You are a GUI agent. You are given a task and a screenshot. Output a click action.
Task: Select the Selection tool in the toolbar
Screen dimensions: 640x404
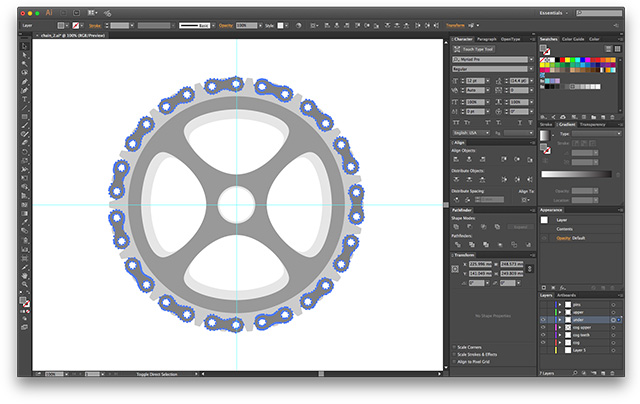(x=24, y=45)
